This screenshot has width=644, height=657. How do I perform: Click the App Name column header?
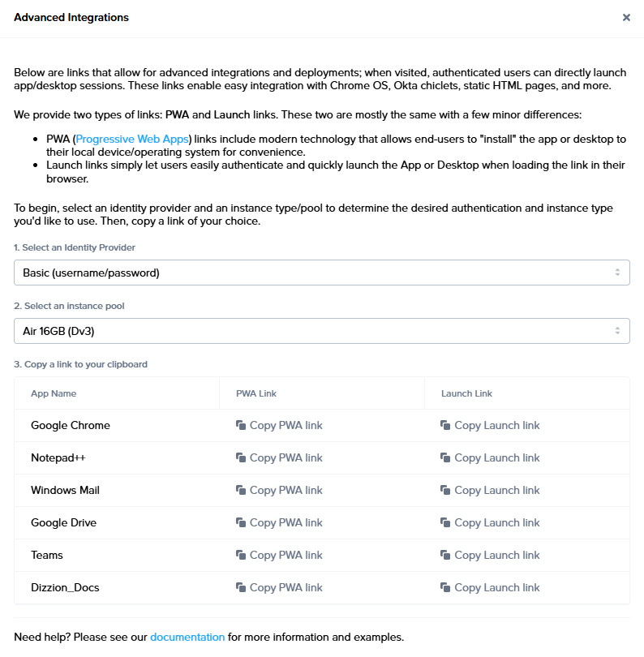[54, 393]
